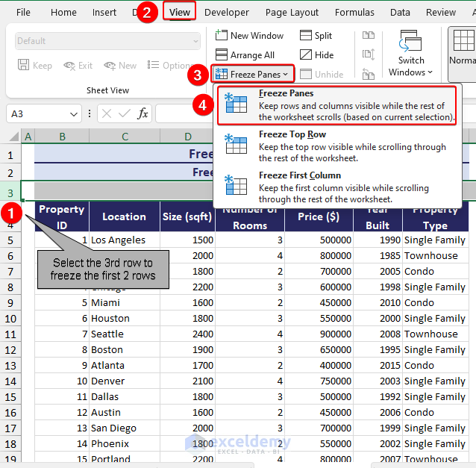Image resolution: width=476 pixels, height=468 pixels.
Task: Click the Arrange All button label
Action: click(252, 55)
